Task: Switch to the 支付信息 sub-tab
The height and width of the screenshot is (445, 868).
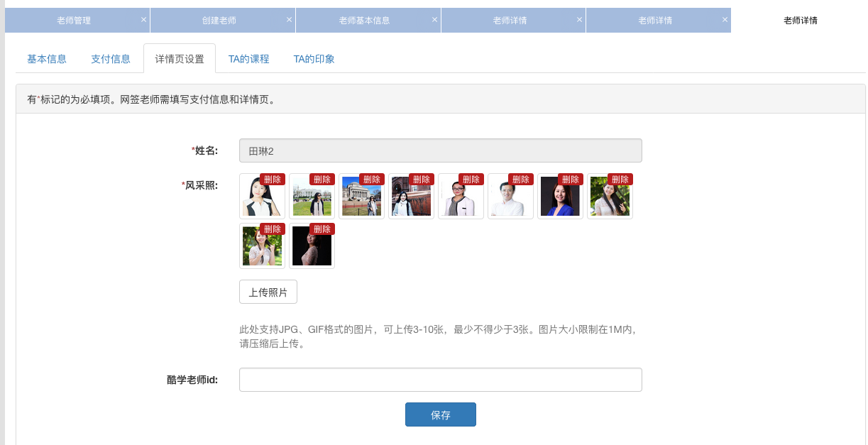Action: point(111,59)
